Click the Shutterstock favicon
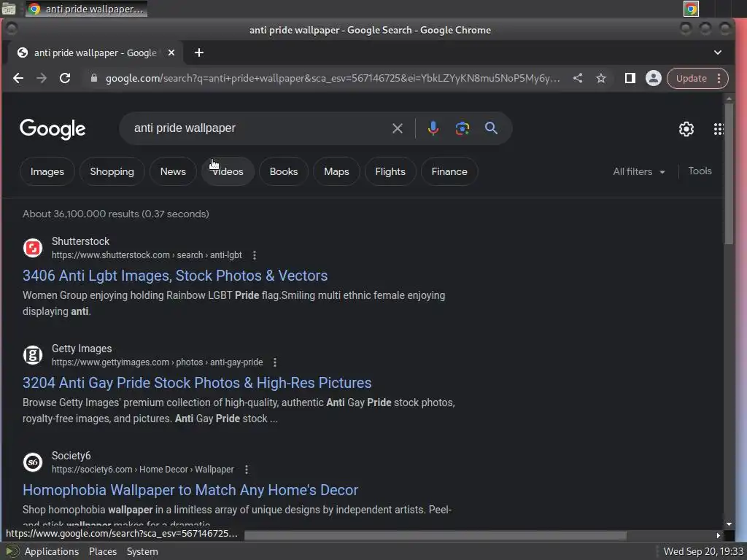Screen dimensions: 747x560 33,248
